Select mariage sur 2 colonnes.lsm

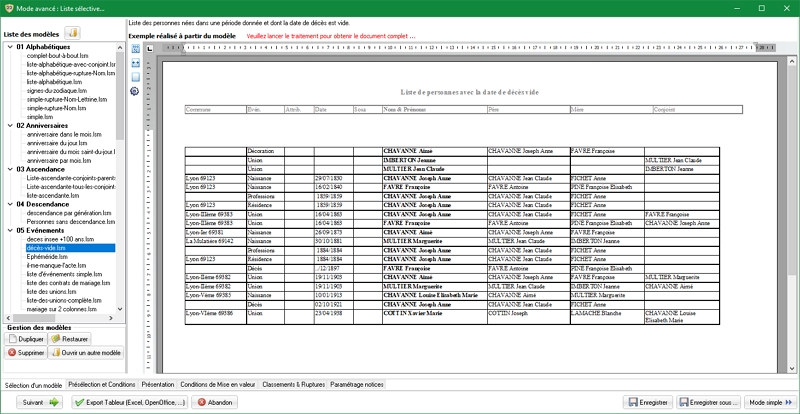(62, 309)
